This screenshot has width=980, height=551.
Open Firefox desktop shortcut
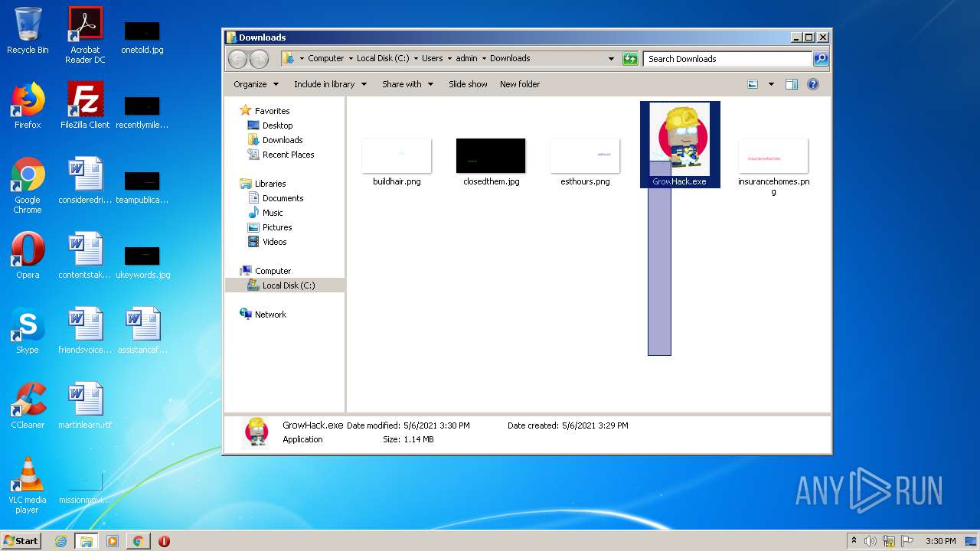click(x=28, y=106)
